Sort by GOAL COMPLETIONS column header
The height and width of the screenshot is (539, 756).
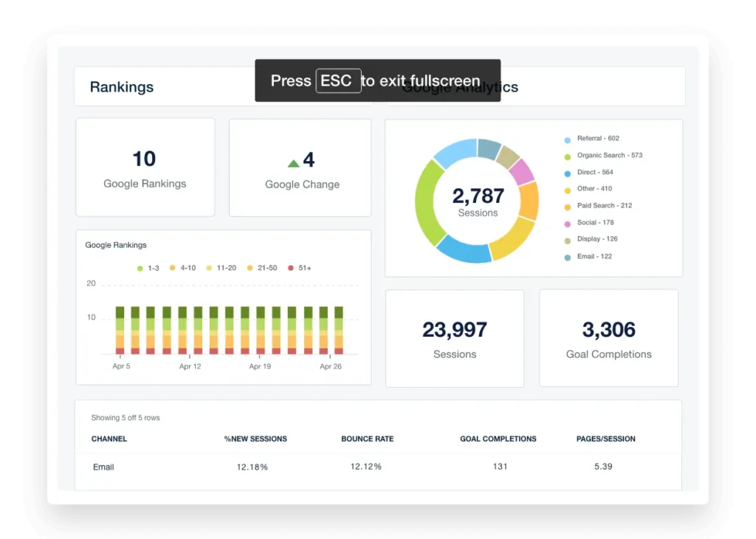pyautogui.click(x=498, y=439)
